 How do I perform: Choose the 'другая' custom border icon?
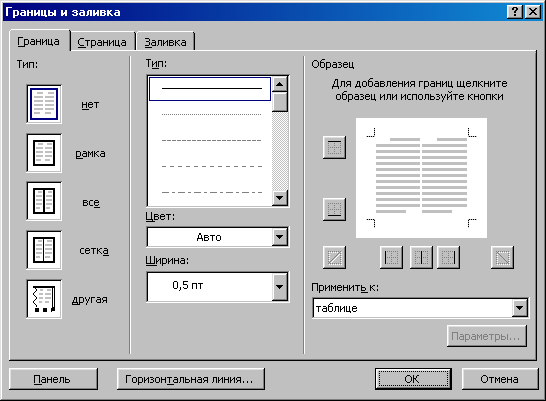[44, 299]
